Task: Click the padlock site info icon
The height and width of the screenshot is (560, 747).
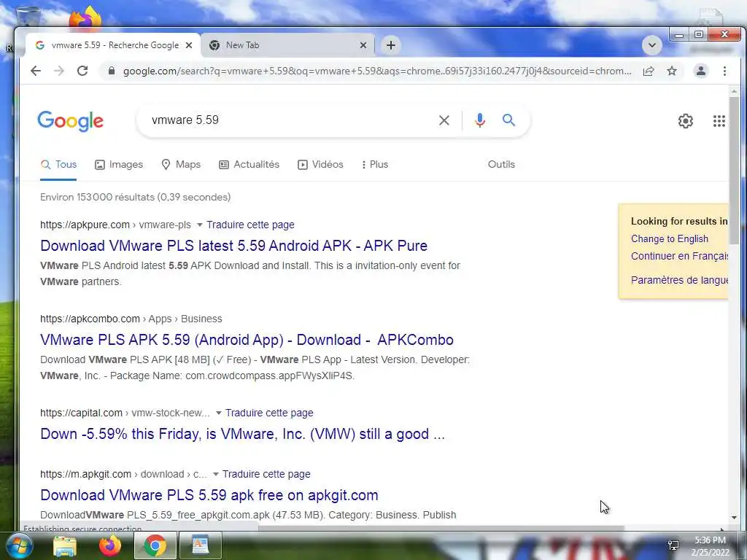Action: point(112,71)
